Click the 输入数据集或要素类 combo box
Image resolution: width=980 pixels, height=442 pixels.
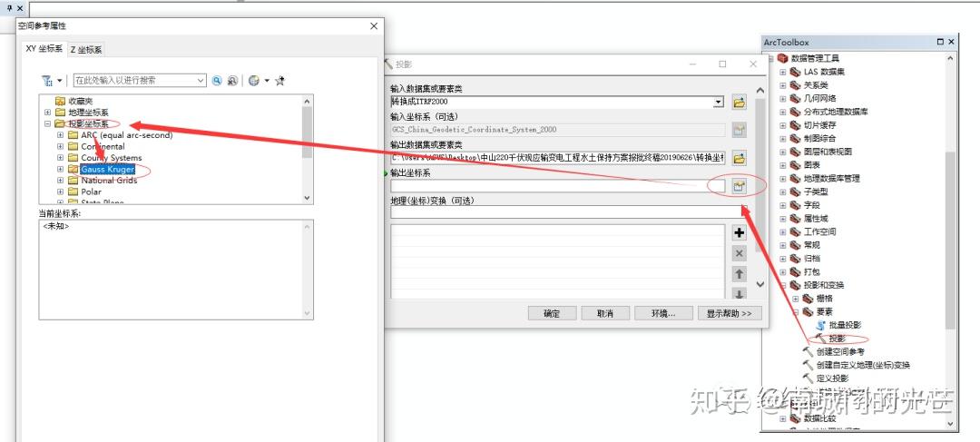[x=557, y=102]
